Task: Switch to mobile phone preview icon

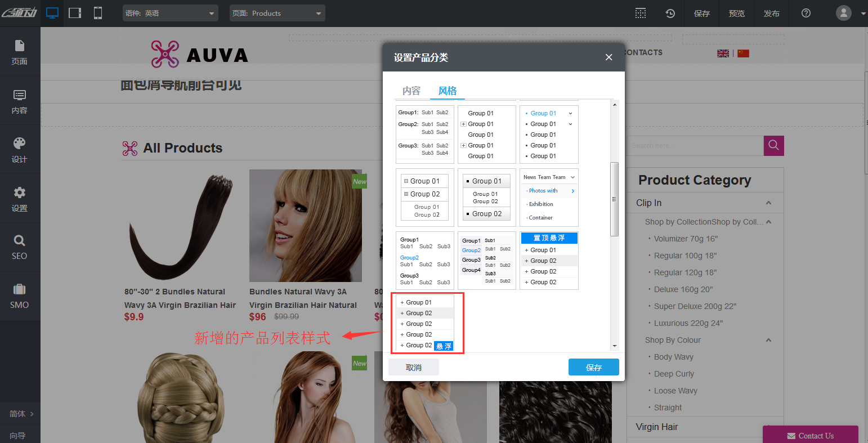Action: 97,13
